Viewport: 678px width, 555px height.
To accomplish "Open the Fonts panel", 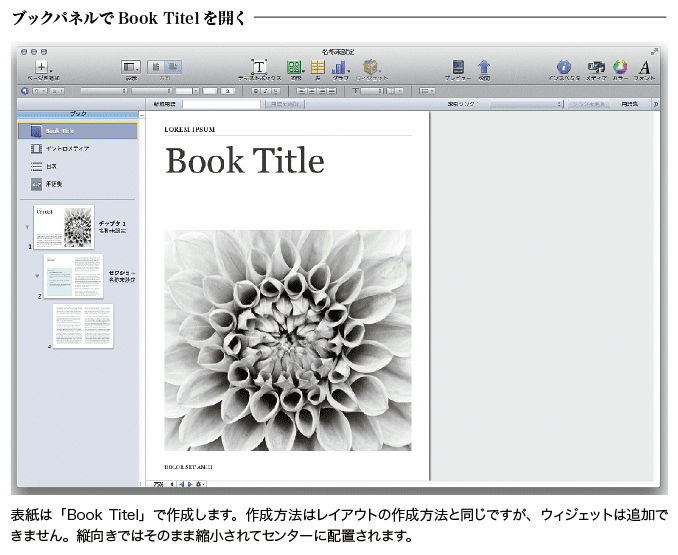I will pos(644,67).
